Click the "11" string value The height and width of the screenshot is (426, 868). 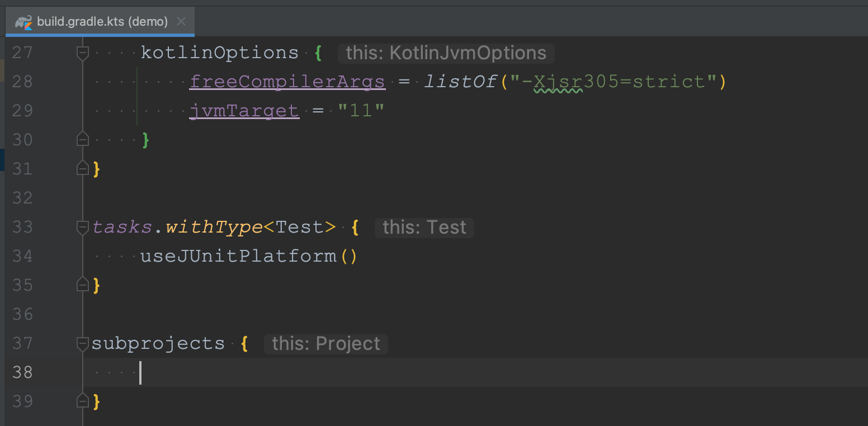tap(361, 111)
